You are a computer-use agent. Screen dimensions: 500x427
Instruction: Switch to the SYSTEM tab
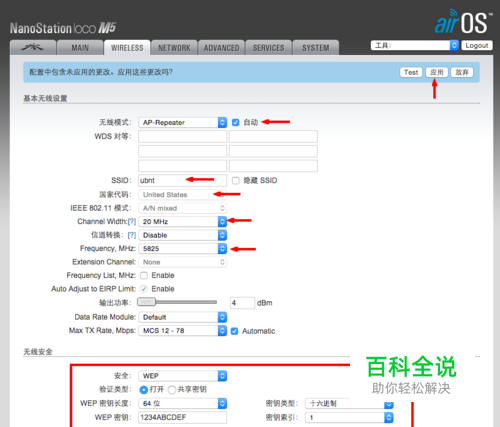(316, 48)
